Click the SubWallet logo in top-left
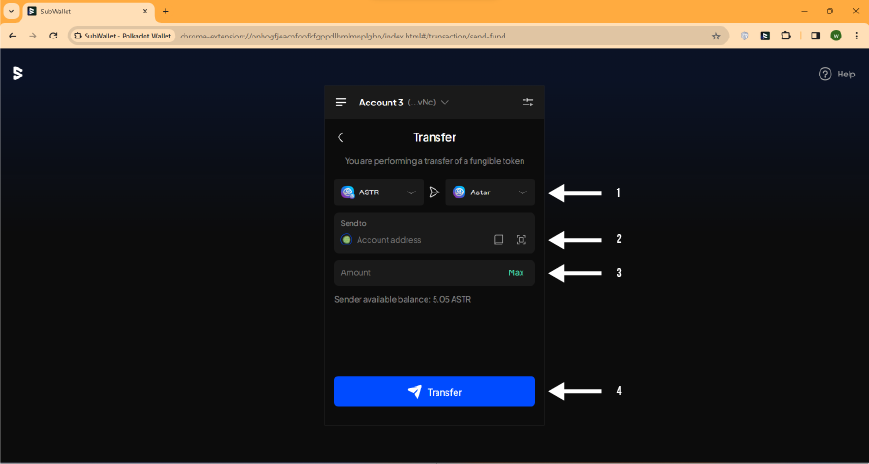The height and width of the screenshot is (464, 869). pyautogui.click(x=17, y=73)
